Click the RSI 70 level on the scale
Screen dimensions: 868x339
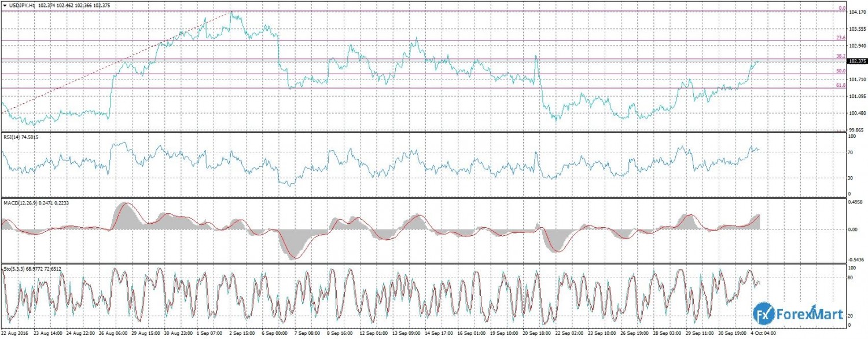850,152
